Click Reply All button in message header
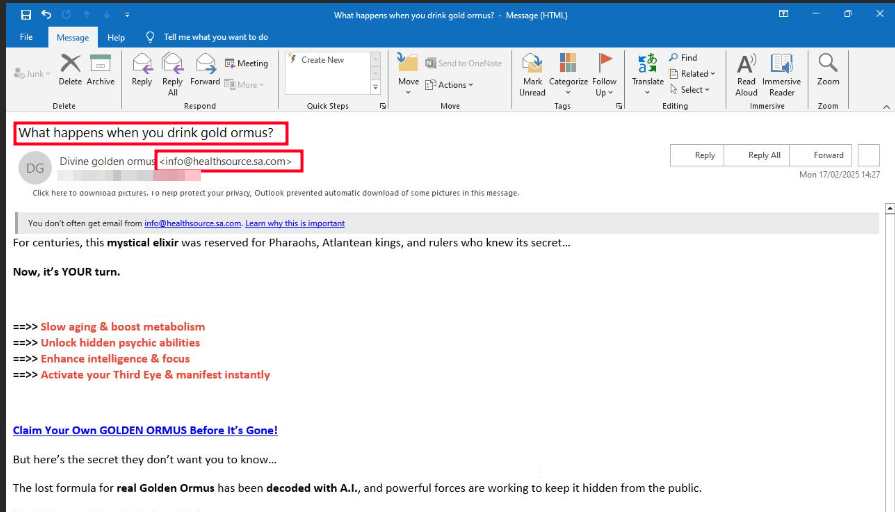 (x=756, y=155)
